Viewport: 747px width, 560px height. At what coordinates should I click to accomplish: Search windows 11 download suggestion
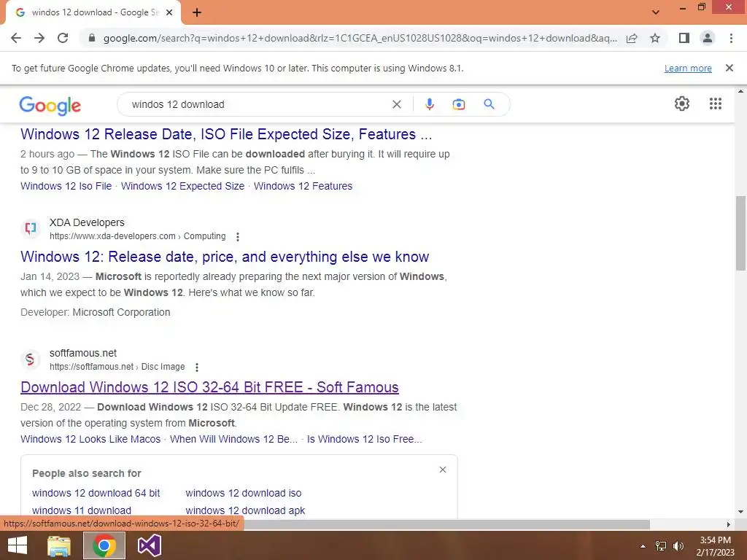click(82, 510)
